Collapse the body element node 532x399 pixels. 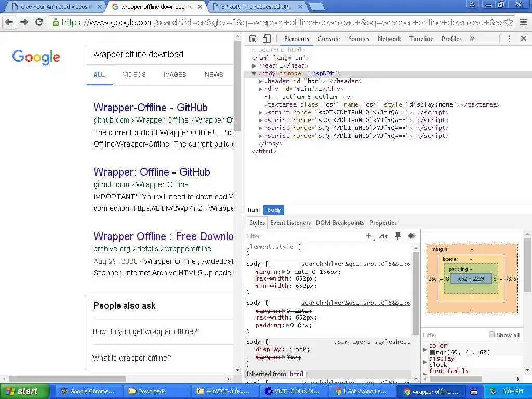point(254,73)
